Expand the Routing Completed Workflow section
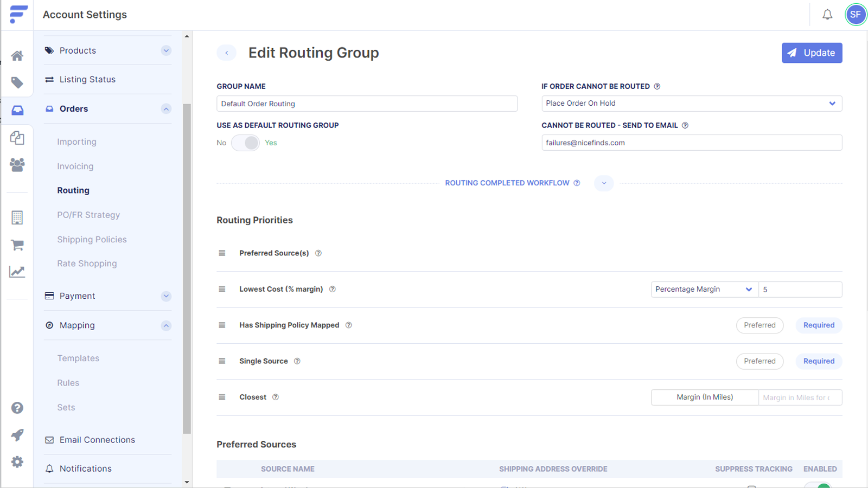This screenshot has height=488, width=868. (x=603, y=183)
